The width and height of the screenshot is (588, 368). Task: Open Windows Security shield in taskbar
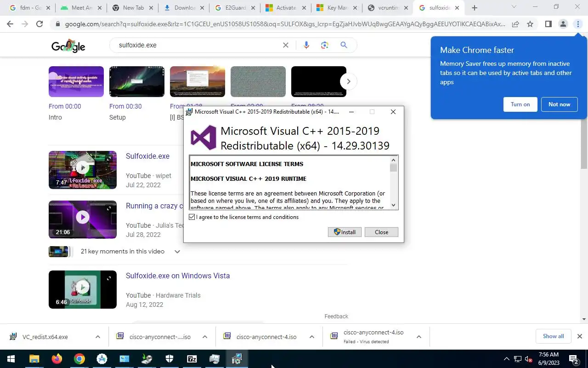tap(170, 359)
